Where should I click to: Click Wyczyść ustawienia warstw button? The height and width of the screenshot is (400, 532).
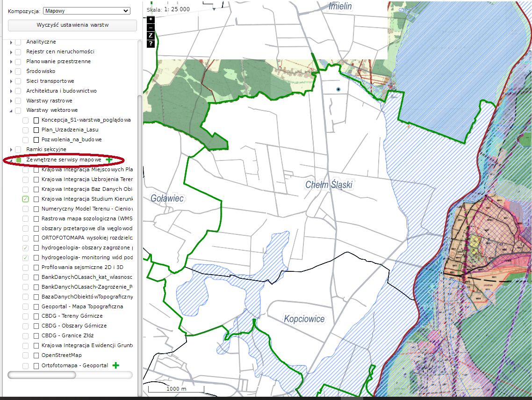72,25
